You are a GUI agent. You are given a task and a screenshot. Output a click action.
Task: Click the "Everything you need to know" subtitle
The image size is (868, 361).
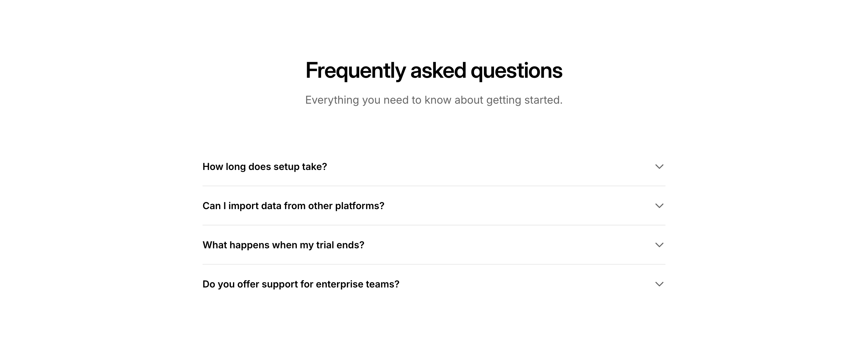(434, 100)
